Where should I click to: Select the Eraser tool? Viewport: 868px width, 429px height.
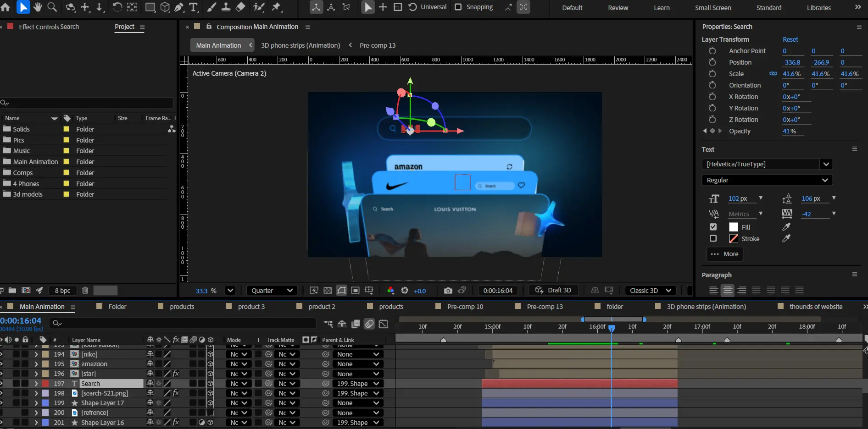click(240, 7)
